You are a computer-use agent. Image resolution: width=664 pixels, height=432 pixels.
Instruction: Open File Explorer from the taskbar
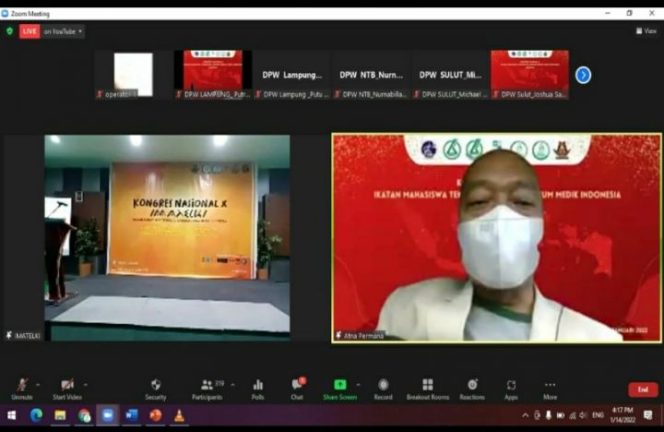pos(60,415)
